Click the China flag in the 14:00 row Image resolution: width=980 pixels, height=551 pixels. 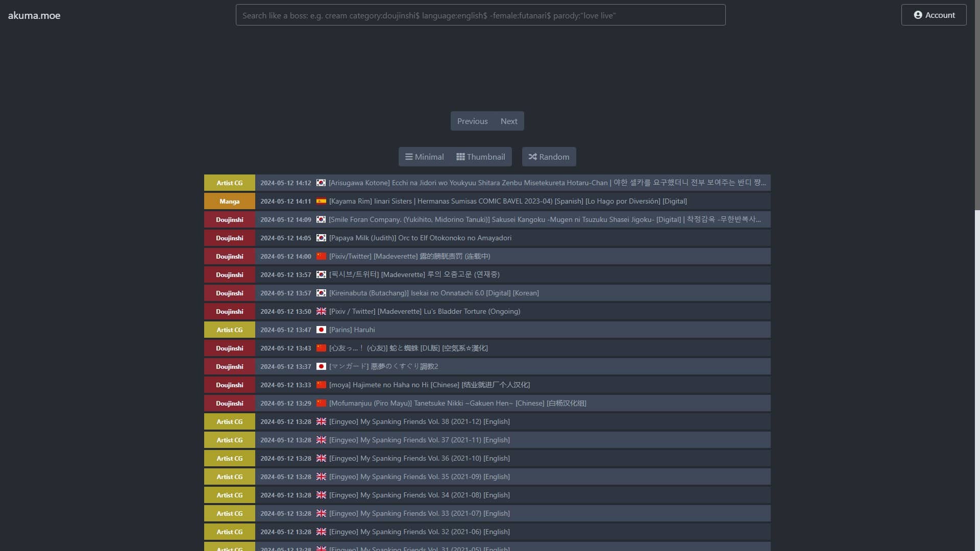(x=321, y=256)
